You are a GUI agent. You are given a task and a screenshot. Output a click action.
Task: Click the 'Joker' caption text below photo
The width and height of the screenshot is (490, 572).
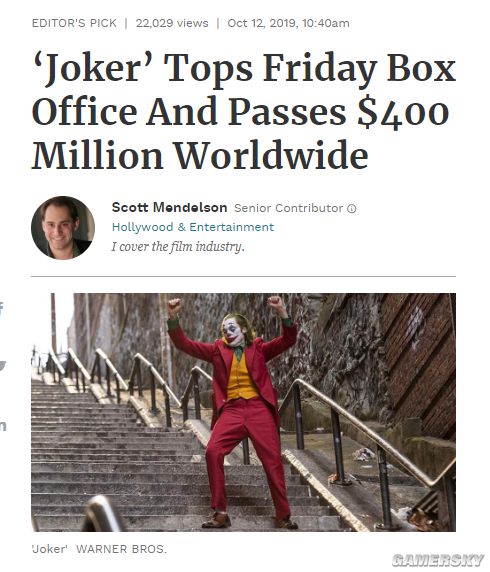50,549
